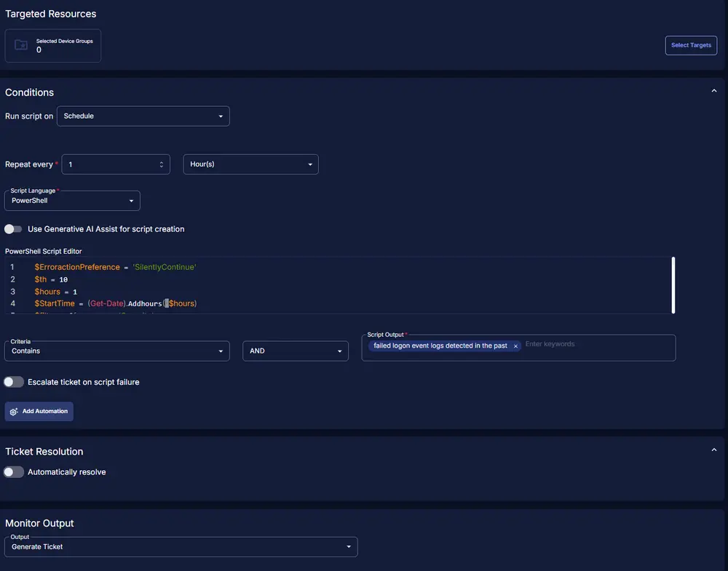Collapse the Ticket Resolution section chevron
Screen dimensions: 728x571
pyautogui.click(x=713, y=450)
